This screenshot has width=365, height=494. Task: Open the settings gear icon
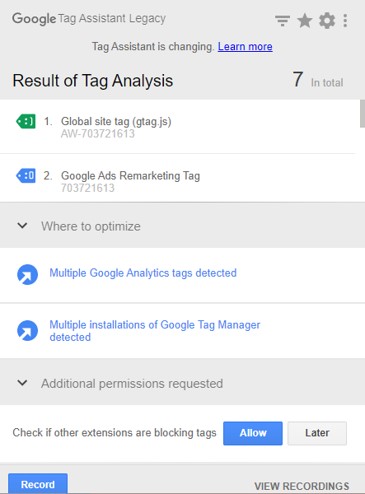click(327, 21)
